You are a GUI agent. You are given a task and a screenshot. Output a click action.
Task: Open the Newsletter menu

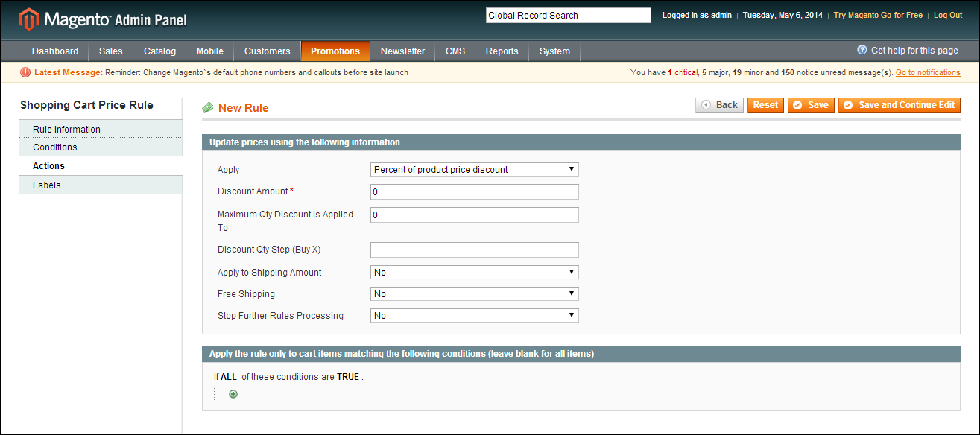click(403, 51)
